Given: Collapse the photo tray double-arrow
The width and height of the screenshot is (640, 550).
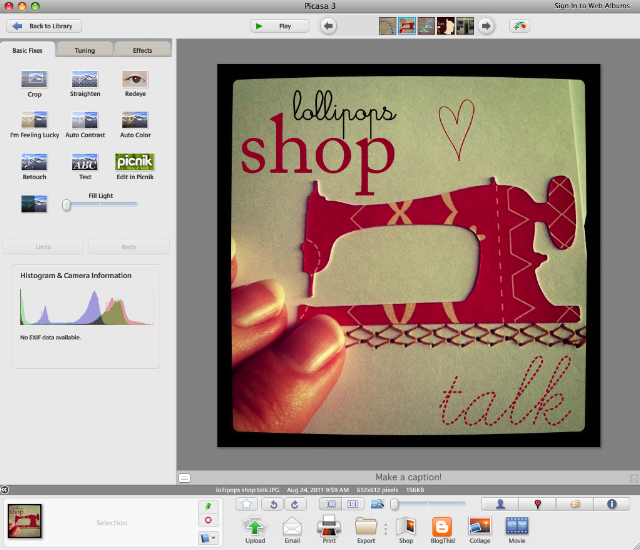Looking at the screenshot, I should pos(4,490).
